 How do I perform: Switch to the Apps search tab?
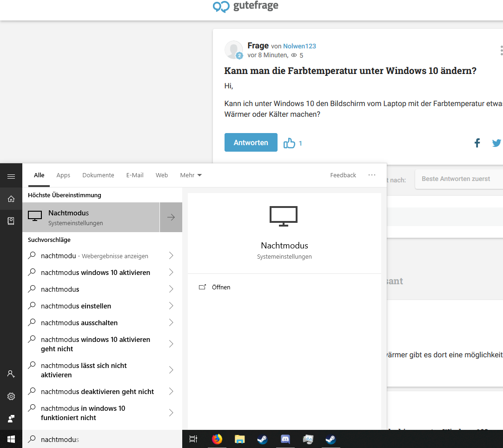point(63,175)
